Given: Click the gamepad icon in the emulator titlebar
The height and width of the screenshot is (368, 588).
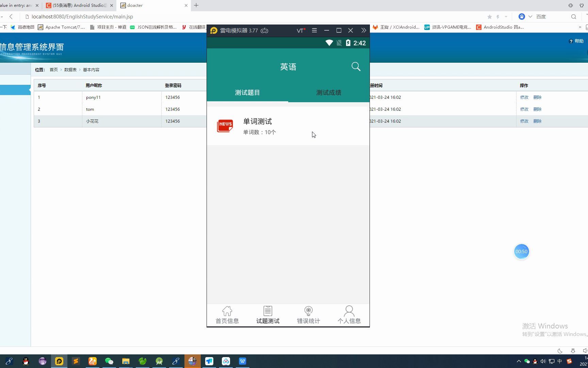Looking at the screenshot, I should coord(264,30).
